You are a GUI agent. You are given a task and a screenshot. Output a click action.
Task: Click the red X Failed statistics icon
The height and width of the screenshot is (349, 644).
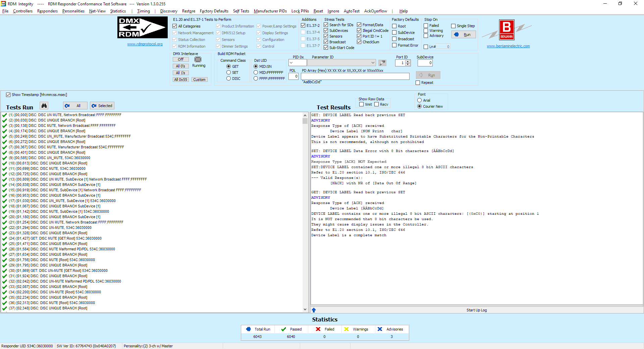point(318,329)
